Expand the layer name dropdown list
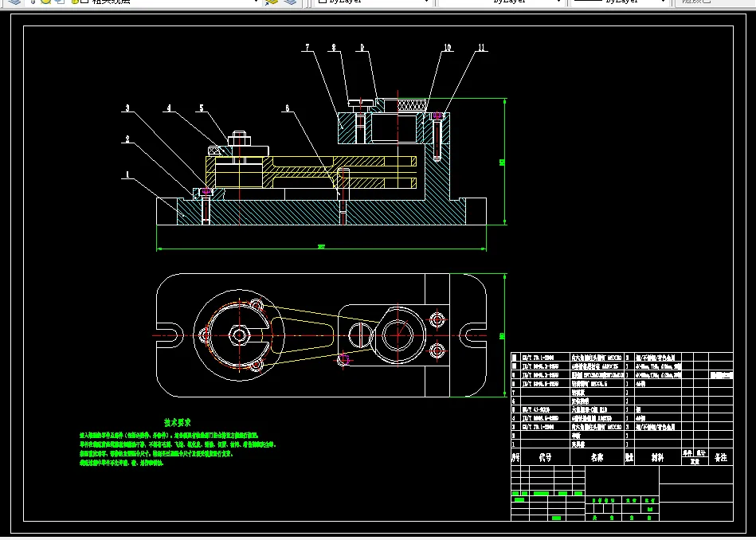The width and height of the screenshot is (756, 540). coord(256,2)
